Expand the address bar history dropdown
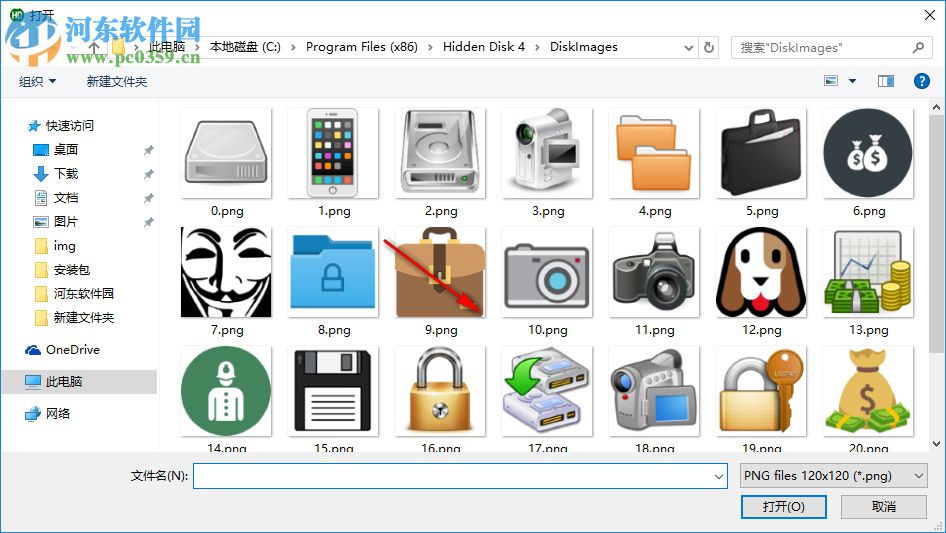The image size is (946, 533). [x=688, y=48]
